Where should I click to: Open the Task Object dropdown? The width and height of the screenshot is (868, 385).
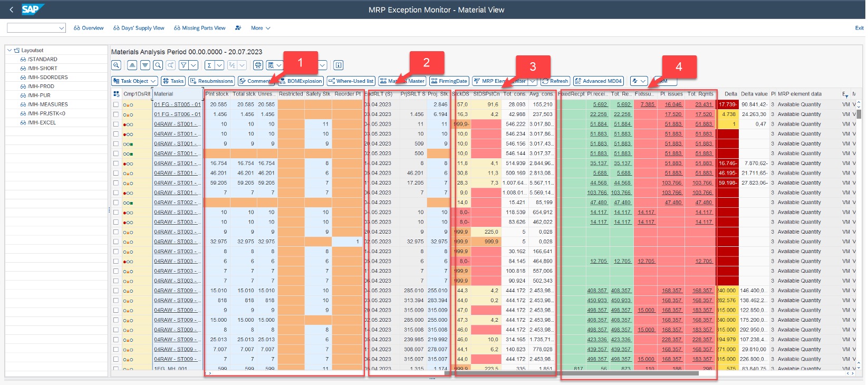135,81
